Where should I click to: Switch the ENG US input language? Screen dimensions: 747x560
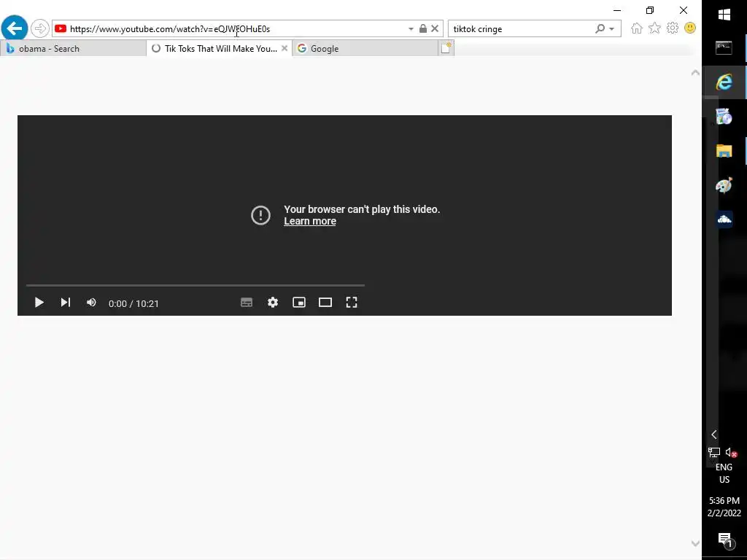click(724, 473)
